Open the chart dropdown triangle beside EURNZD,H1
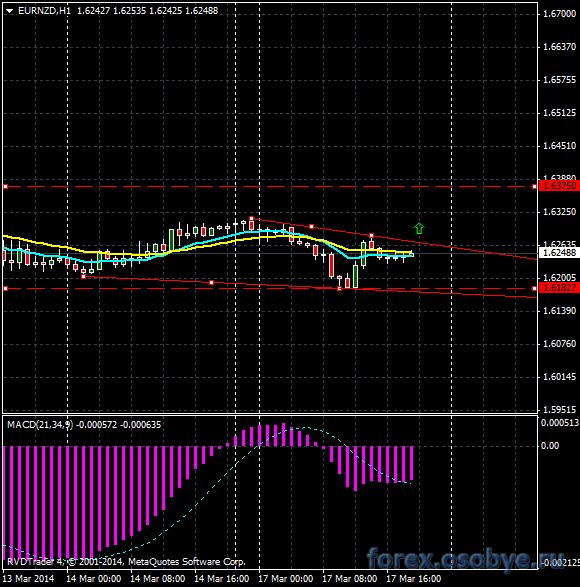580x587 pixels. [10, 11]
